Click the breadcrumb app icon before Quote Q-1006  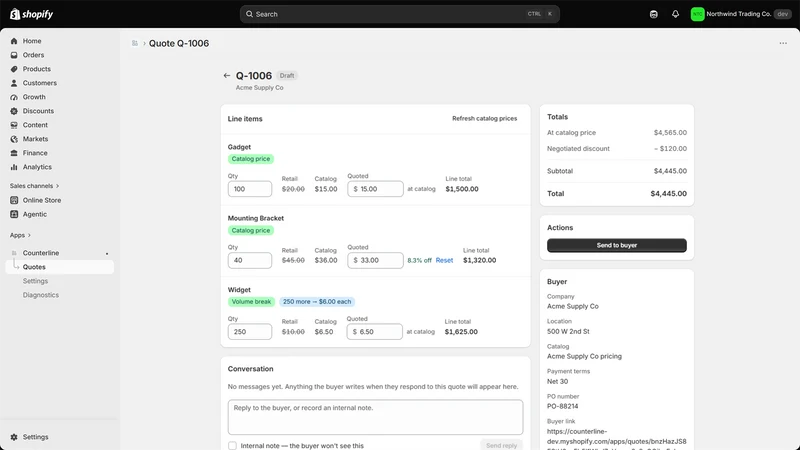[x=135, y=43]
